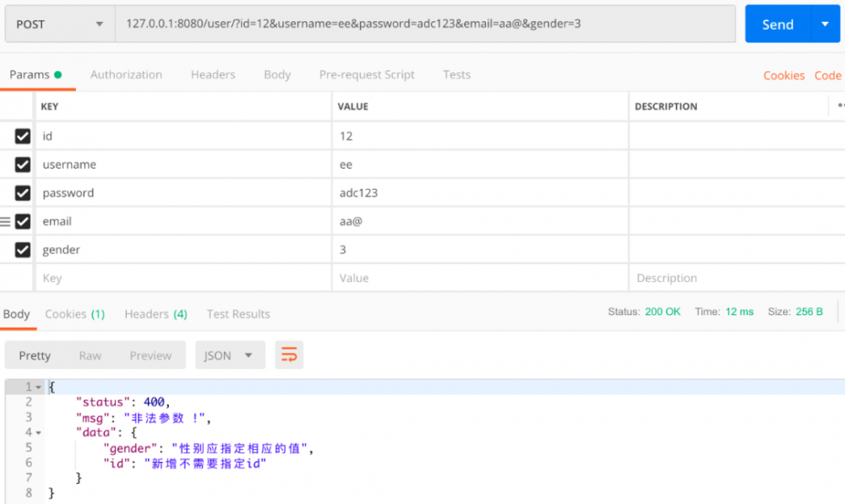The width and height of the screenshot is (845, 504).
Task: Uncheck the gender parameter
Action: tap(22, 250)
